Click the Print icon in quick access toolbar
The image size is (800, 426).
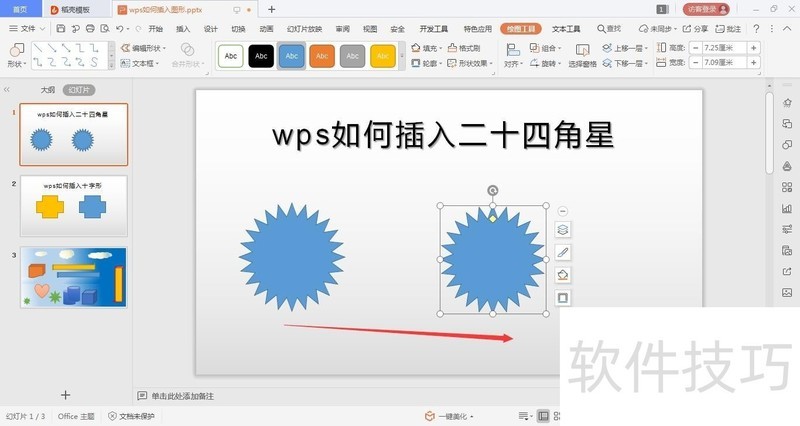coord(90,29)
